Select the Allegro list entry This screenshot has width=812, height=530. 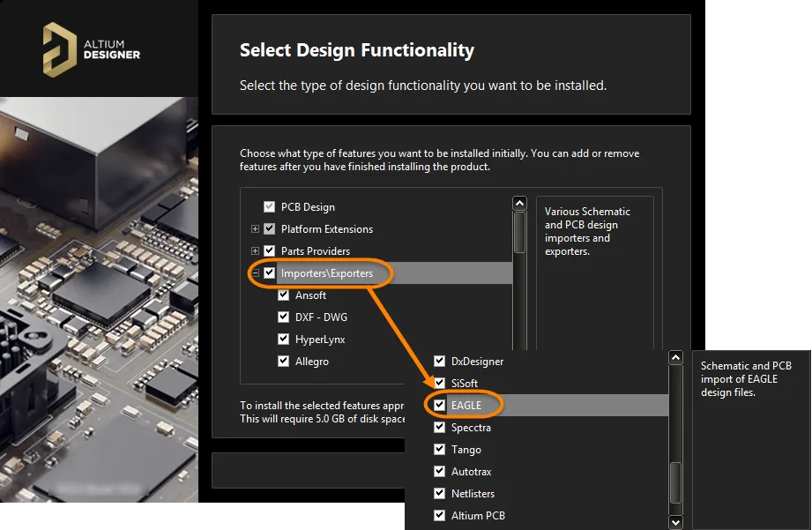(x=312, y=361)
